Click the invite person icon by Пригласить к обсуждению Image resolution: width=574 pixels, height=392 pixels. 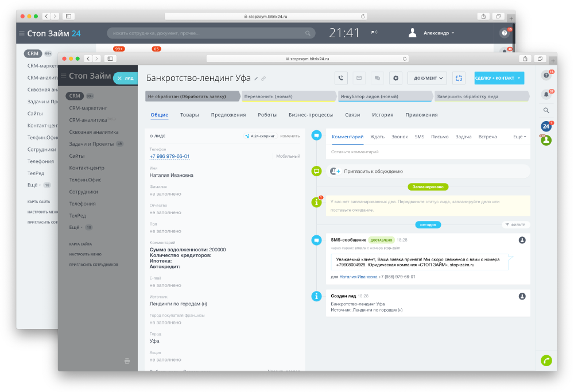pyautogui.click(x=335, y=171)
